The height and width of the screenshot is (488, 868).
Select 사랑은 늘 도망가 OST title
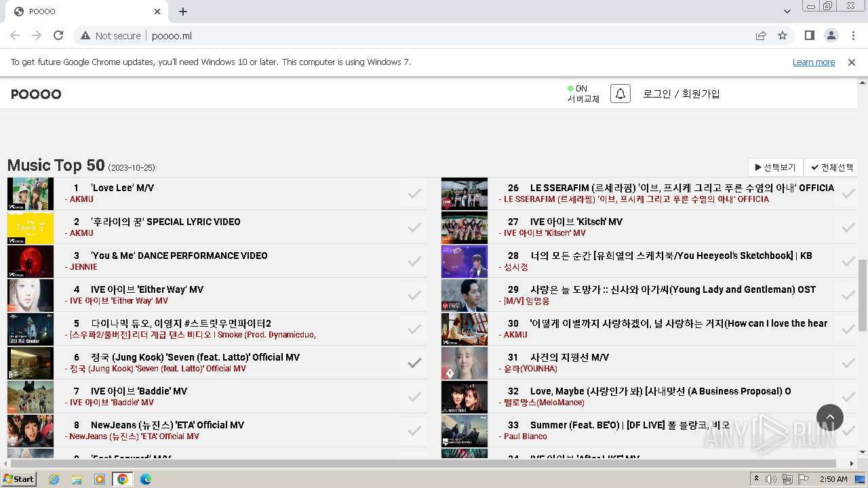pos(673,289)
